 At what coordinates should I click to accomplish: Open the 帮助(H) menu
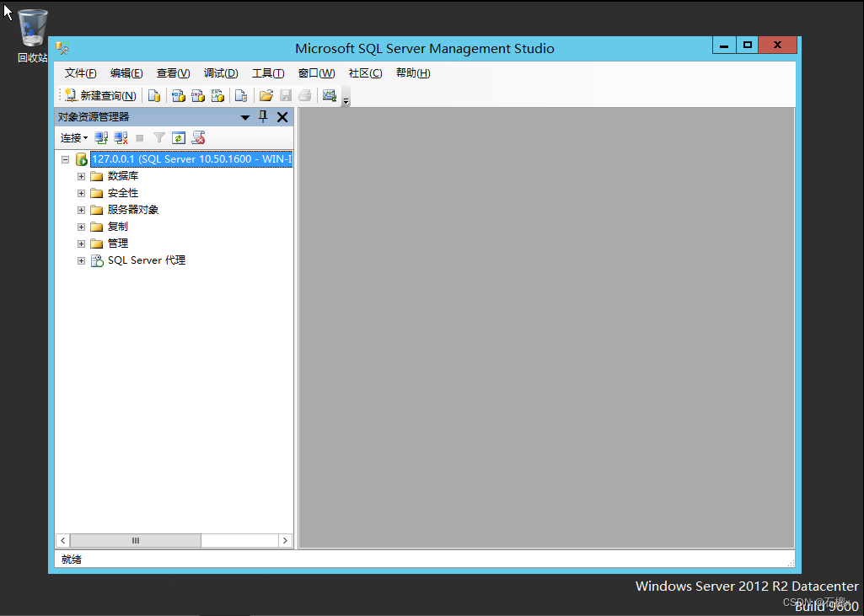coord(413,72)
